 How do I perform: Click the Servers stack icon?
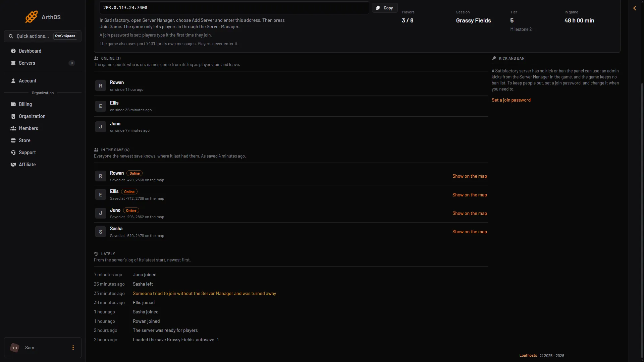point(13,63)
